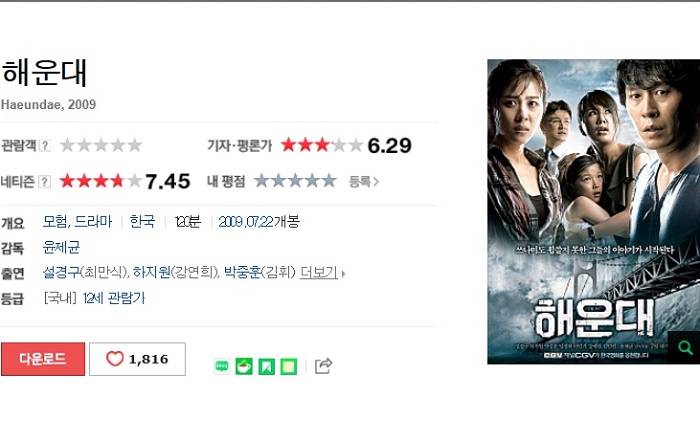Viewport: 700px width, 440px height.
Task: Click the yellow memo square icon
Action: (288, 366)
